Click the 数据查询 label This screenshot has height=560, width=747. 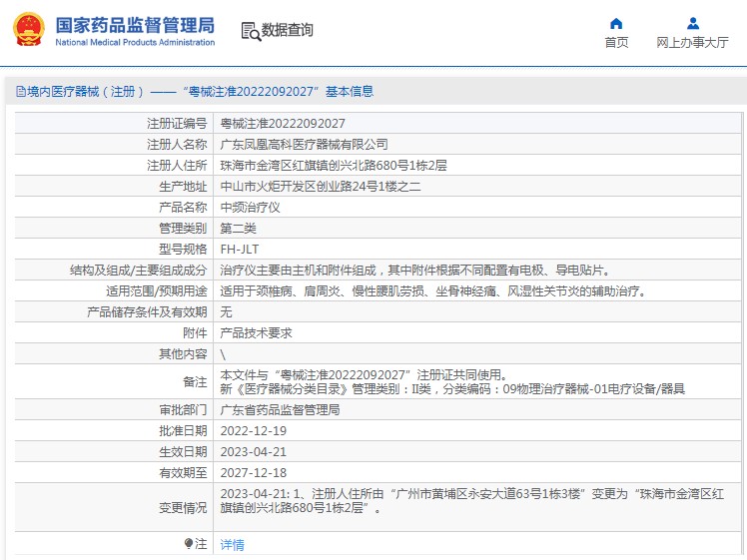coord(288,30)
